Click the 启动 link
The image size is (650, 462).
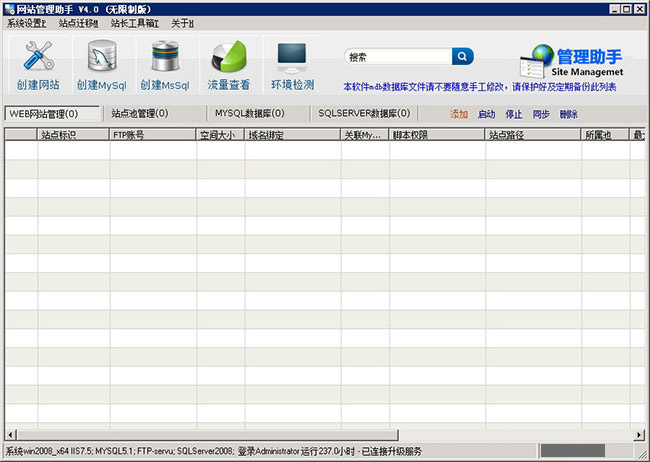486,115
